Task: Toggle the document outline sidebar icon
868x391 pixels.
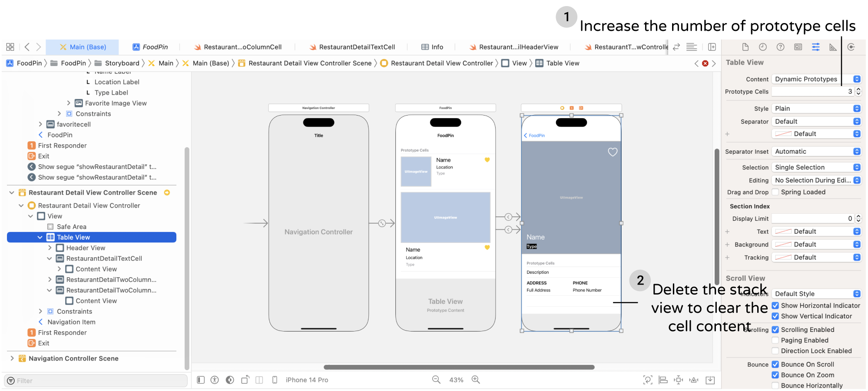Action: coord(201,380)
